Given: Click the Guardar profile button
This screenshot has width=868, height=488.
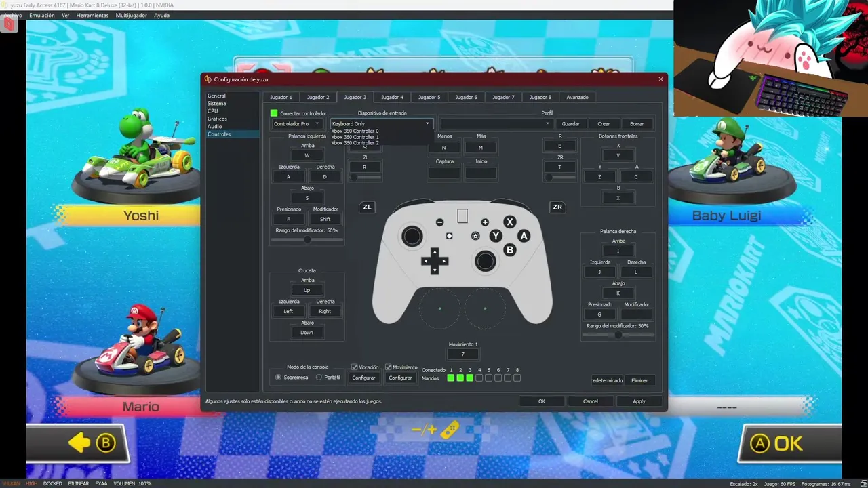Looking at the screenshot, I should (571, 124).
